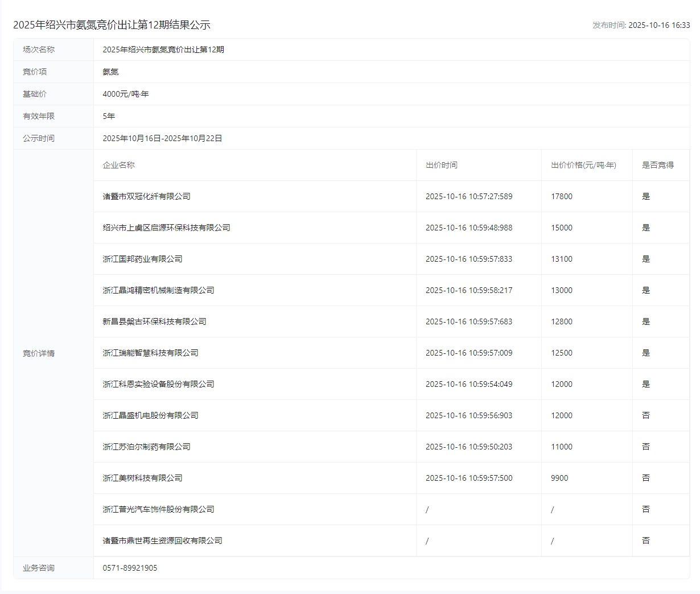Click the 浙江国邦药业有限公司 row name

tap(142, 259)
